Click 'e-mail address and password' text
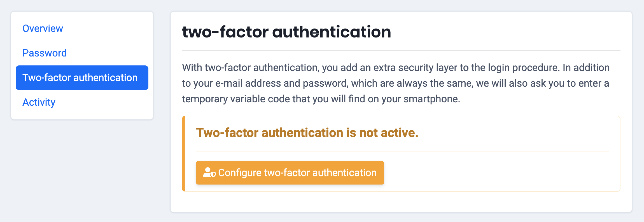The width and height of the screenshot is (644, 222). [281, 83]
